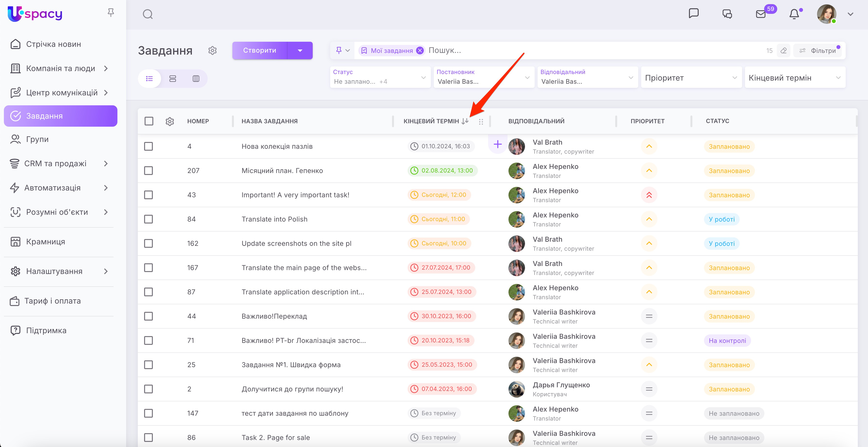Click the eraser icon to clear filters
868x447 pixels.
tap(784, 50)
